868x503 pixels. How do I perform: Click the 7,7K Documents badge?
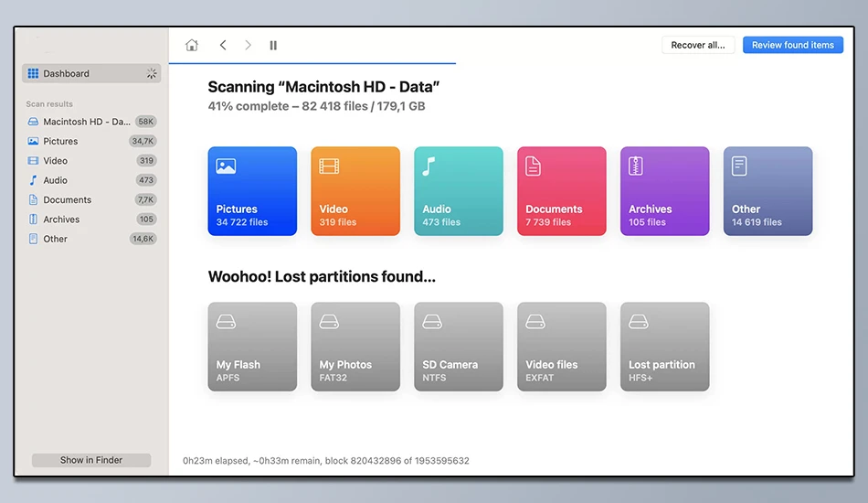click(146, 199)
